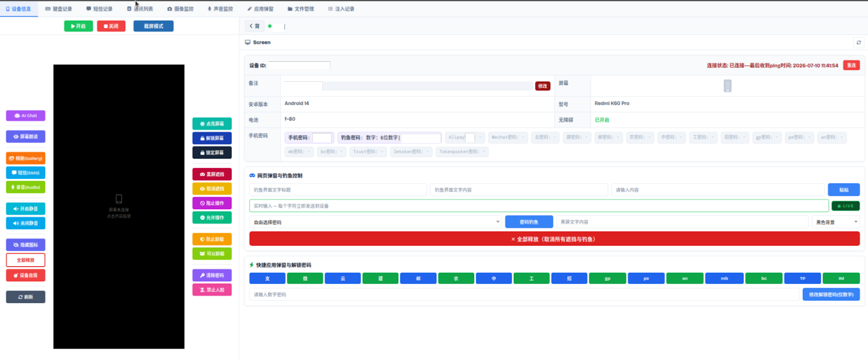
Task: Click the Redmi K60 Pro model text
Action: pyautogui.click(x=612, y=103)
